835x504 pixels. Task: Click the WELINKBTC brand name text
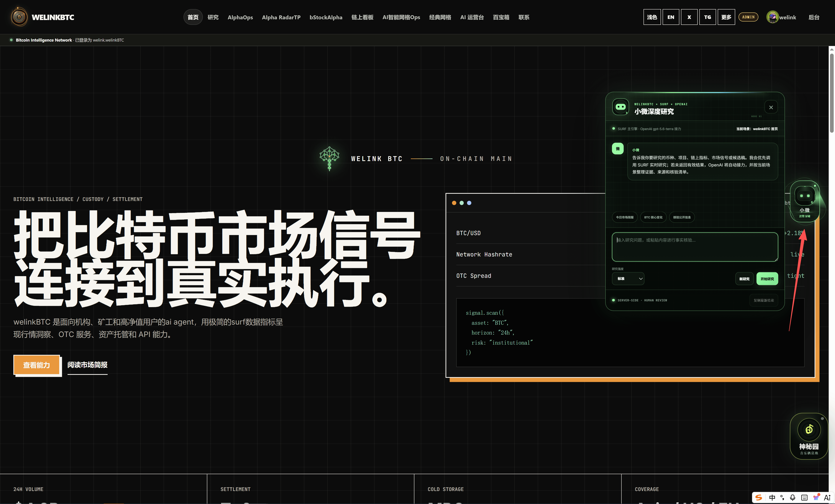coord(53,17)
